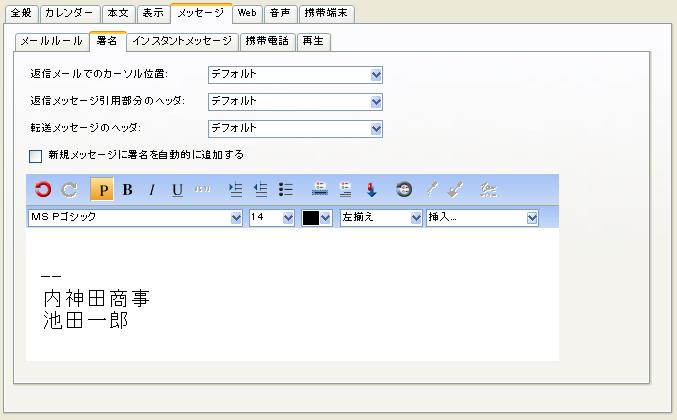This screenshot has width=677, height=420.
Task: Click the red Undo arrow icon
Action: click(43, 189)
